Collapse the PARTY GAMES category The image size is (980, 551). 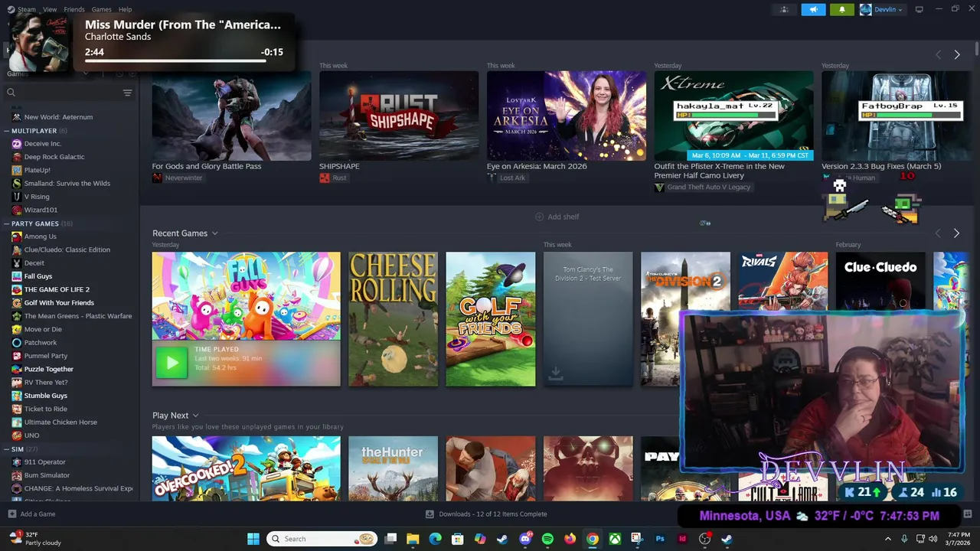(x=7, y=223)
